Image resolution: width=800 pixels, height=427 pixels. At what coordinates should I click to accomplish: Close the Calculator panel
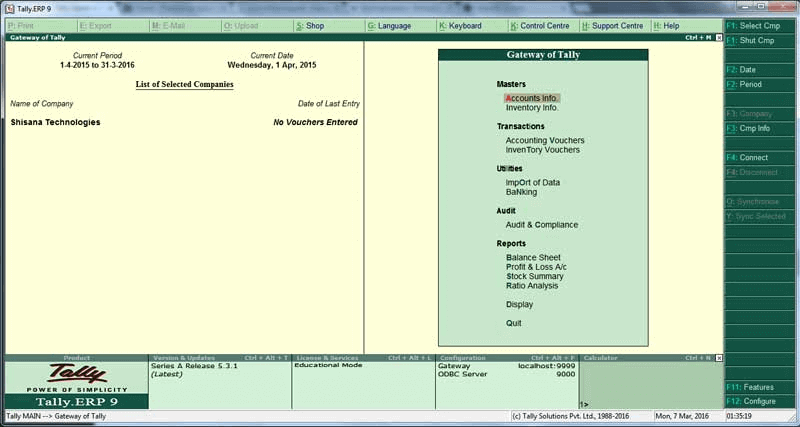[719, 358]
